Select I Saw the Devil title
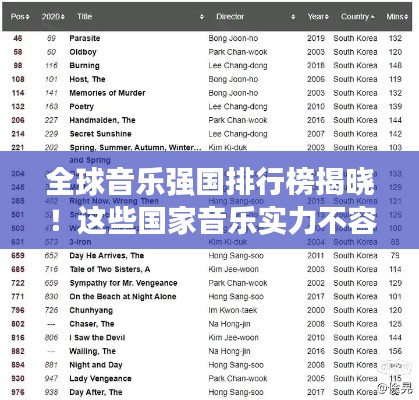This screenshot has width=419, height=400. click(97, 338)
